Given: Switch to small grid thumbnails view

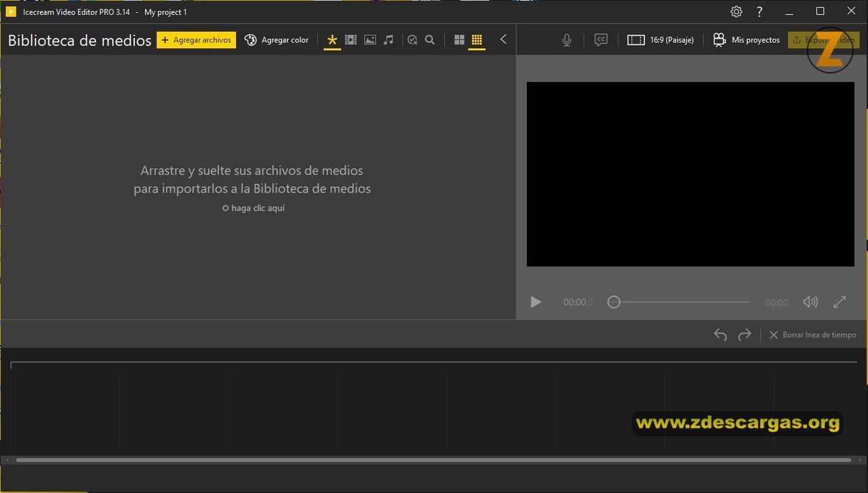Looking at the screenshot, I should [477, 40].
